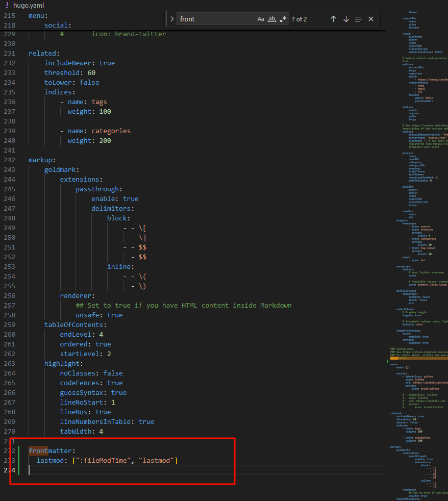Jump to next match with down arrow
Viewport: 448px width, 501px height.
click(346, 19)
